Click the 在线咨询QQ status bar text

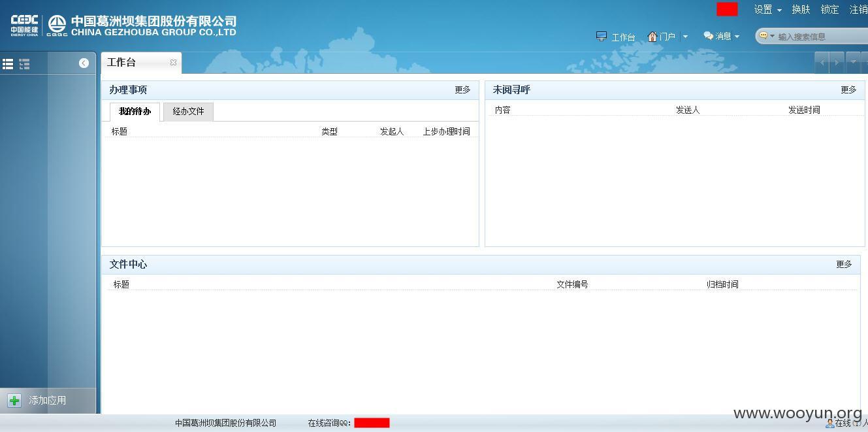pos(329,423)
